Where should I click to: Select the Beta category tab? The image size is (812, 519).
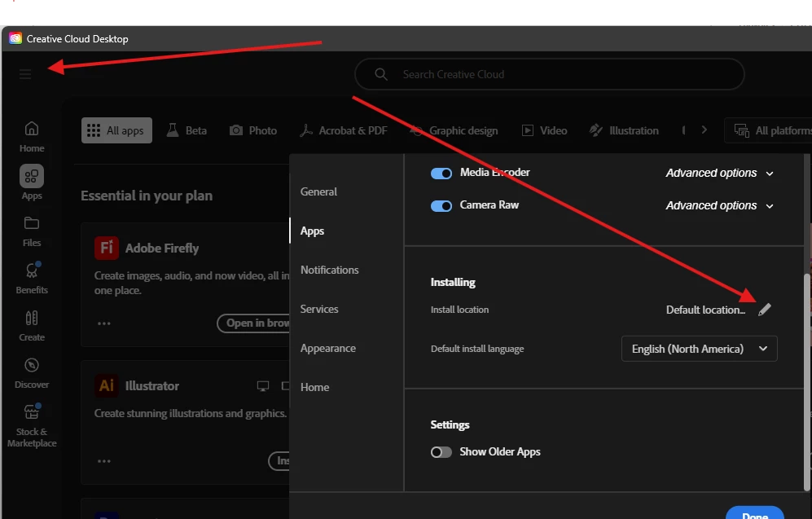187,130
